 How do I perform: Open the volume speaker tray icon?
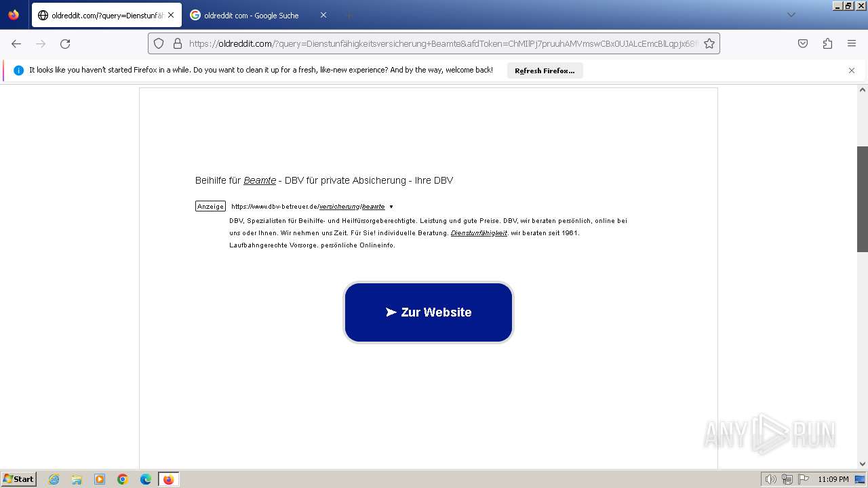tap(770, 479)
